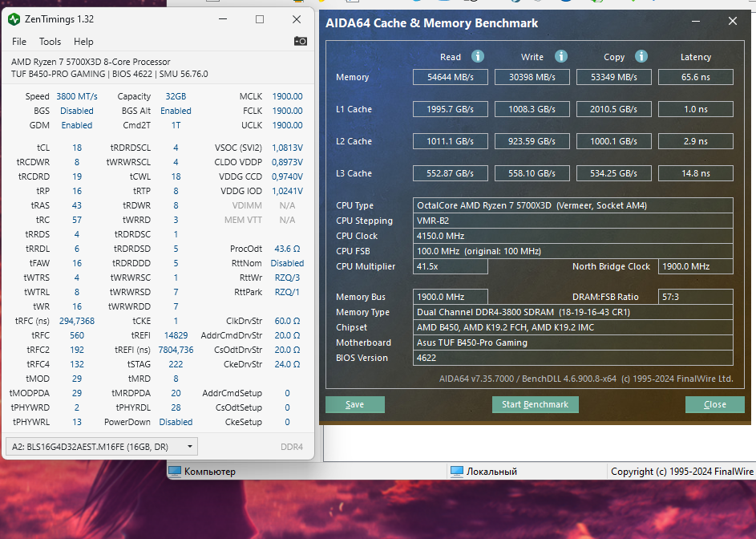756x539 pixels.
Task: Click the ZenTimings screenshot camera icon
Action: coord(301,42)
